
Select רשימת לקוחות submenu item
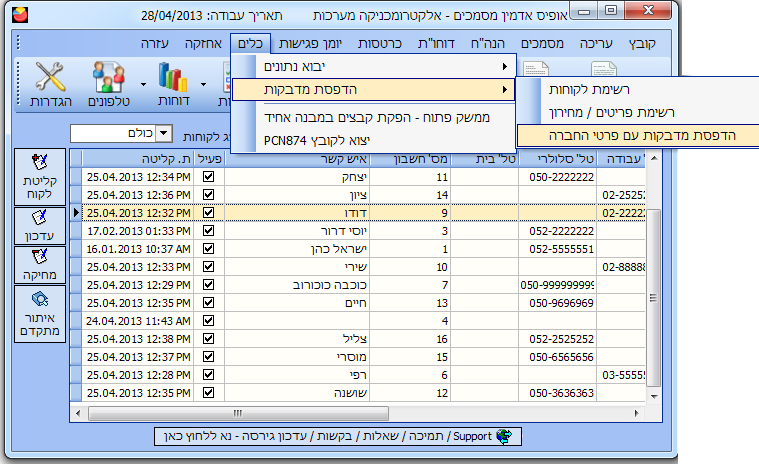638,90
